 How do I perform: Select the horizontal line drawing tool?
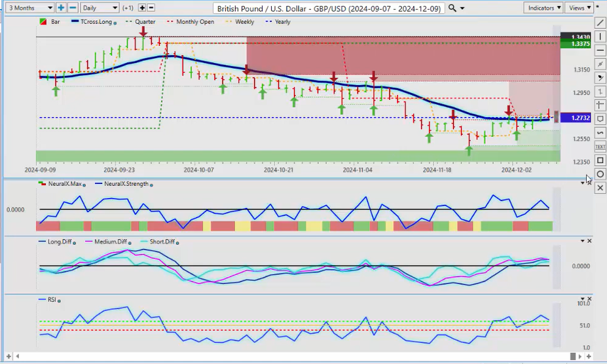600,50
